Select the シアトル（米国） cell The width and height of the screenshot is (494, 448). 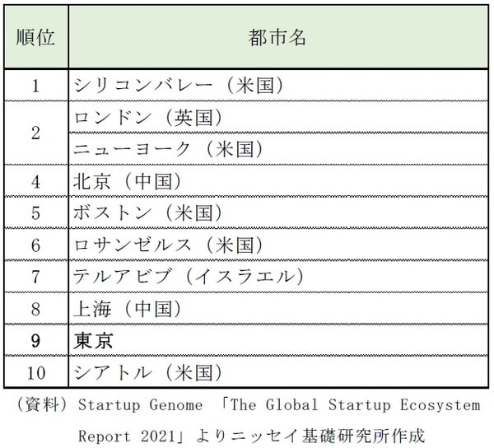pos(148,372)
